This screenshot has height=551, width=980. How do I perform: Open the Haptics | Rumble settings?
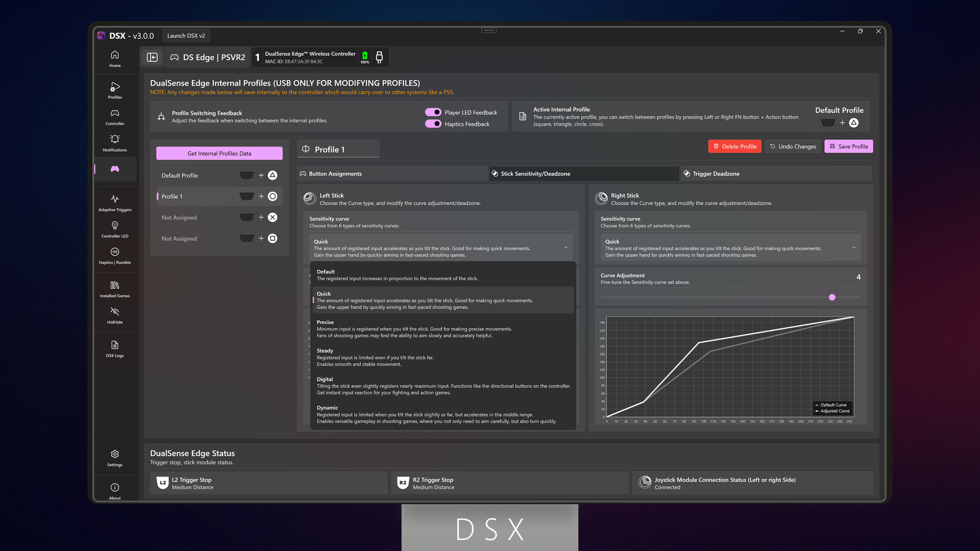(114, 255)
